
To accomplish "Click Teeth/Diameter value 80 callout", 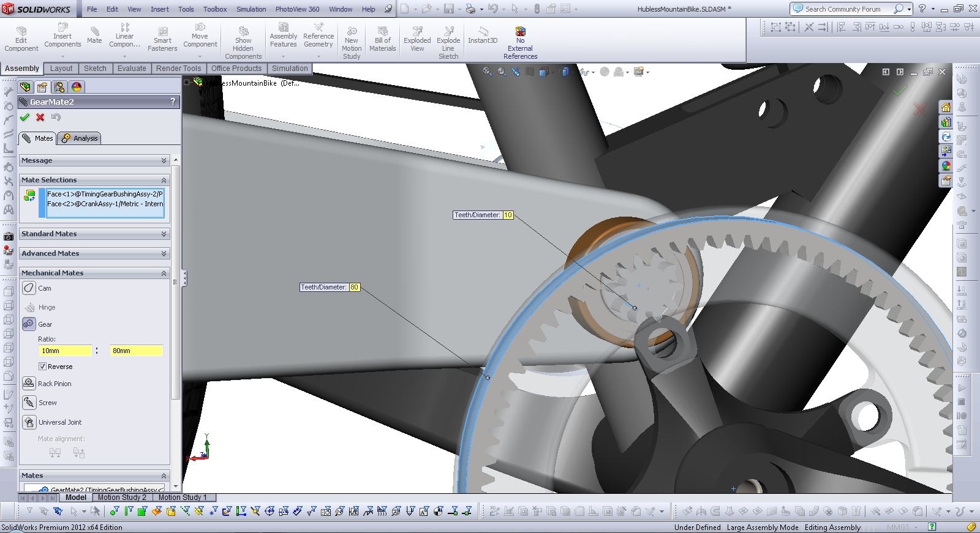I will 355,287.
